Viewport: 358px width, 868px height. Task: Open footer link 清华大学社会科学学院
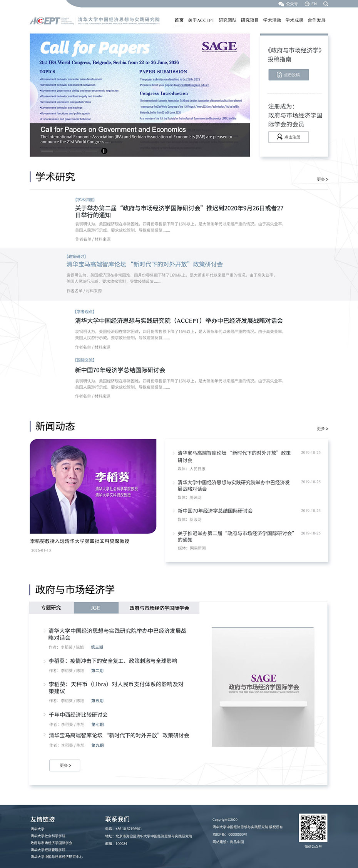48,836
